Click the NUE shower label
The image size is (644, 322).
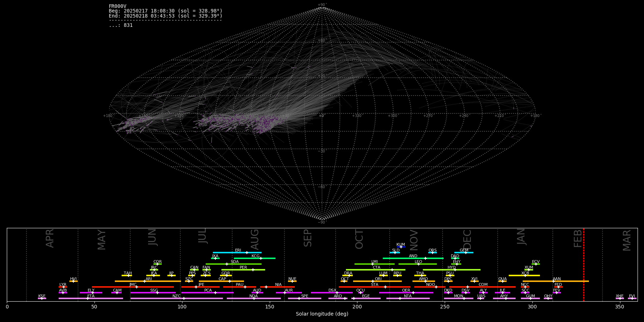[x=292, y=279]
